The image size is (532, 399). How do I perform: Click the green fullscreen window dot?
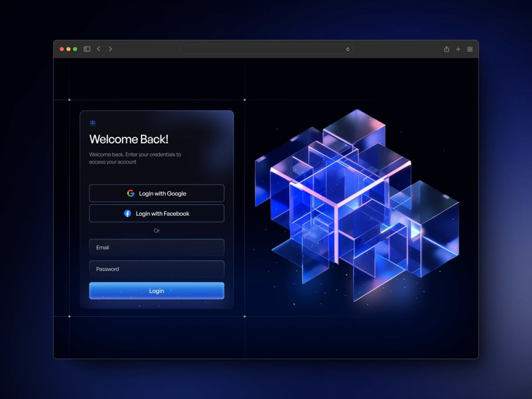(x=75, y=49)
